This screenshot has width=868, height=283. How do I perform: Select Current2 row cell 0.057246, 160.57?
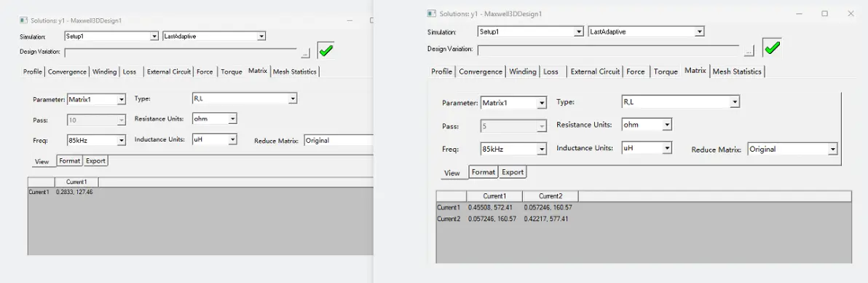tap(492, 219)
